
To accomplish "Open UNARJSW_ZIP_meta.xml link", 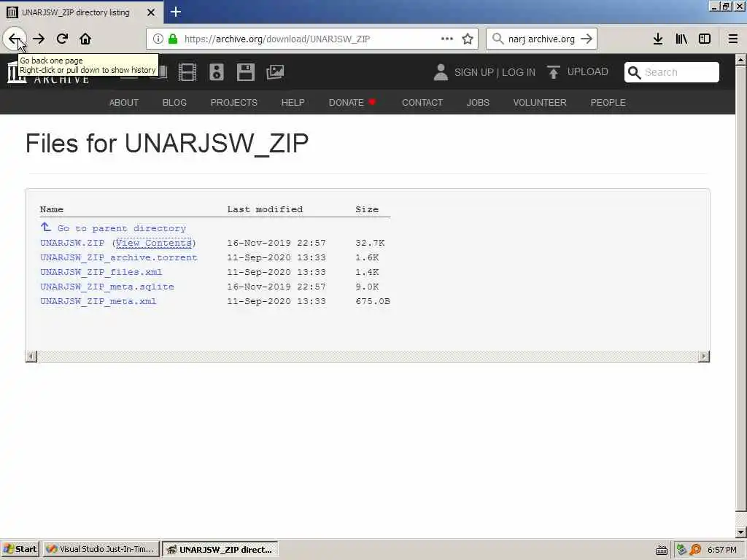I will pyautogui.click(x=98, y=301).
